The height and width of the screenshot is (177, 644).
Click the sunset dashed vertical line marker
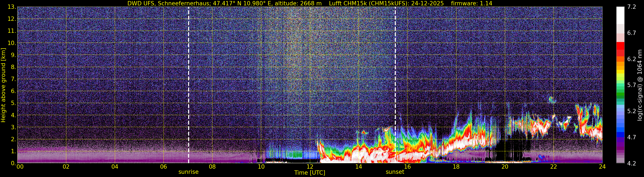click(395, 85)
